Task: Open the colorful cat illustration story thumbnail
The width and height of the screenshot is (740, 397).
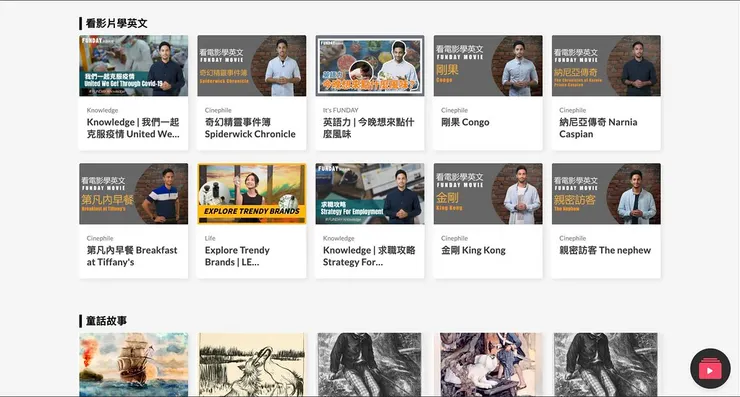Action: [488, 364]
